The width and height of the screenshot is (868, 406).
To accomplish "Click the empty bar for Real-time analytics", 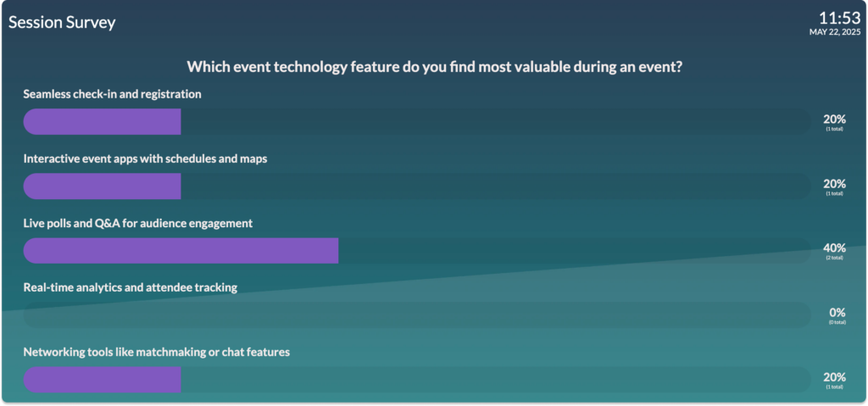I will coord(417,315).
